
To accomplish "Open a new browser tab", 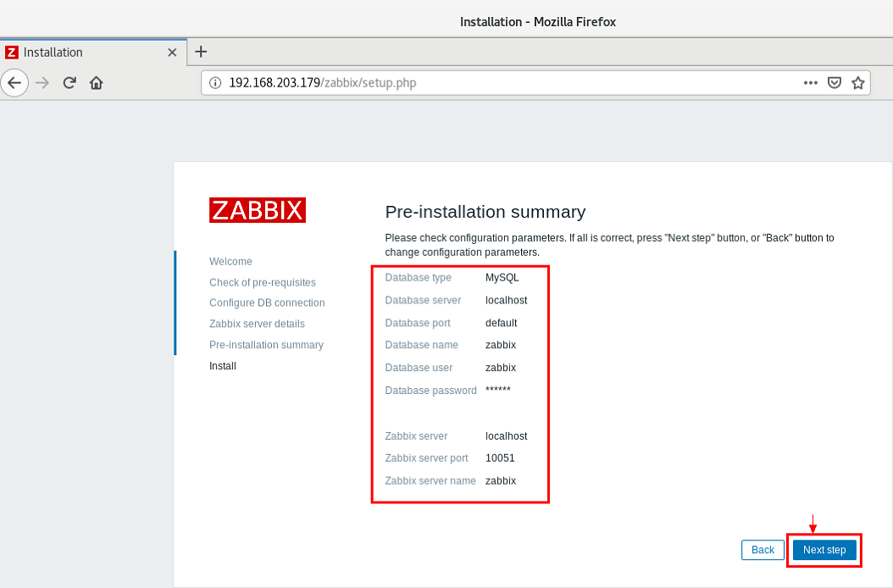I will tap(201, 52).
